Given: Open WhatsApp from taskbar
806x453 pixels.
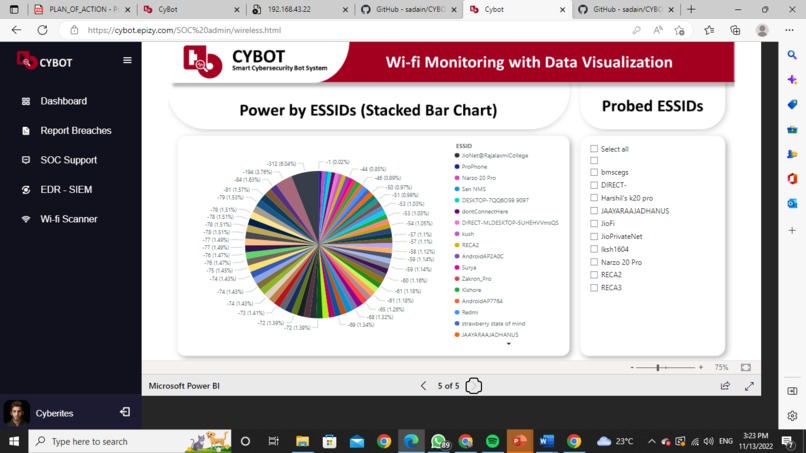Looking at the screenshot, I should (438, 441).
